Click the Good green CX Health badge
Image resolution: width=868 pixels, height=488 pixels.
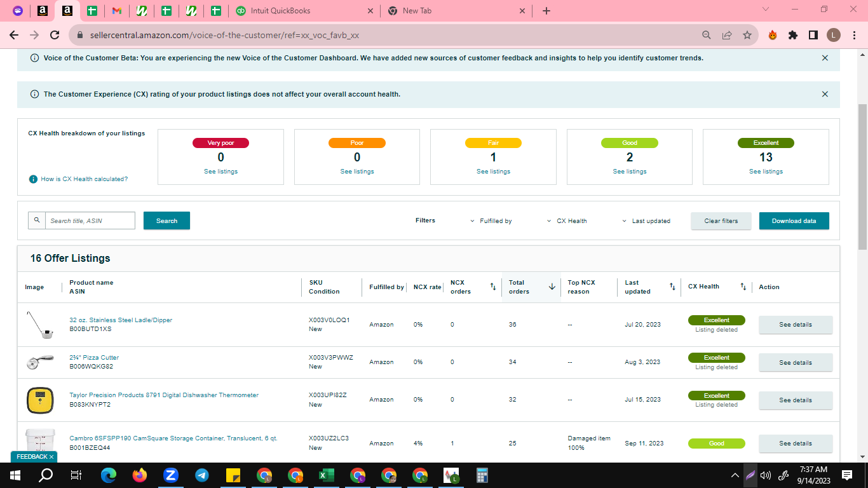pos(716,444)
